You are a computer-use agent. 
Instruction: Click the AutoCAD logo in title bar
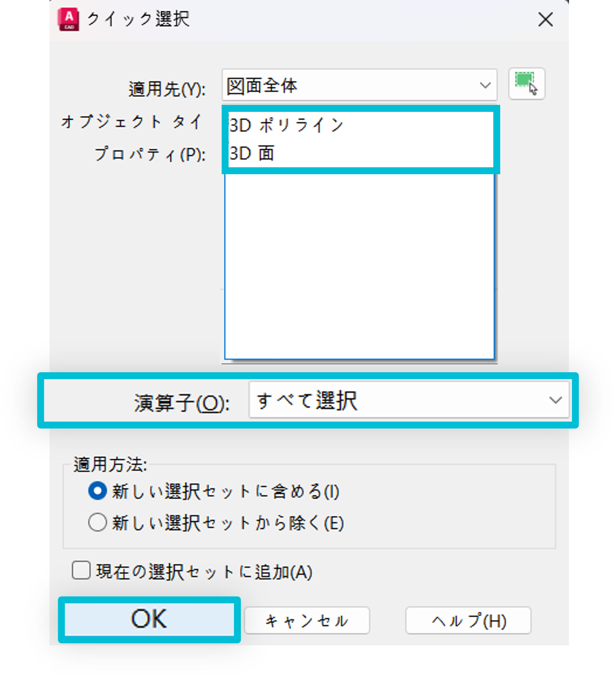68,19
